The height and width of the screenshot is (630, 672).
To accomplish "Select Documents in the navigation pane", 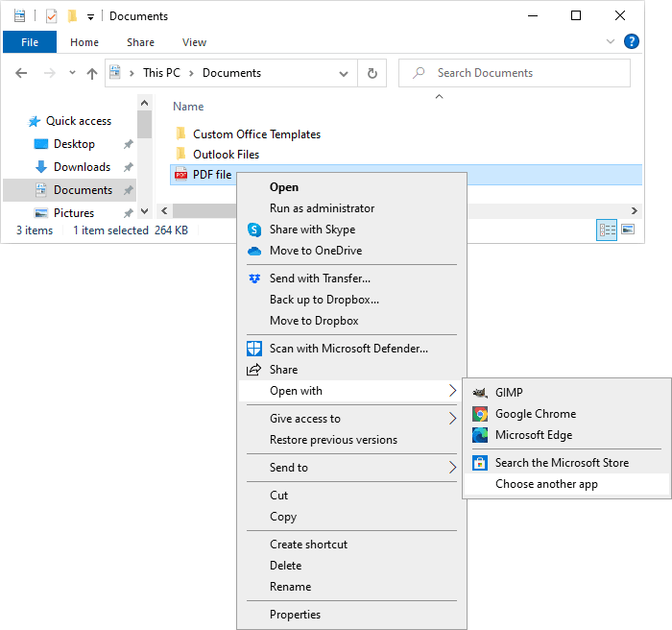I will [69, 190].
